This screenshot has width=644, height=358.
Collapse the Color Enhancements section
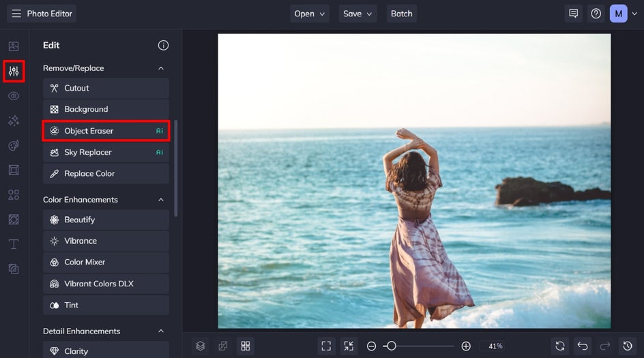click(161, 200)
